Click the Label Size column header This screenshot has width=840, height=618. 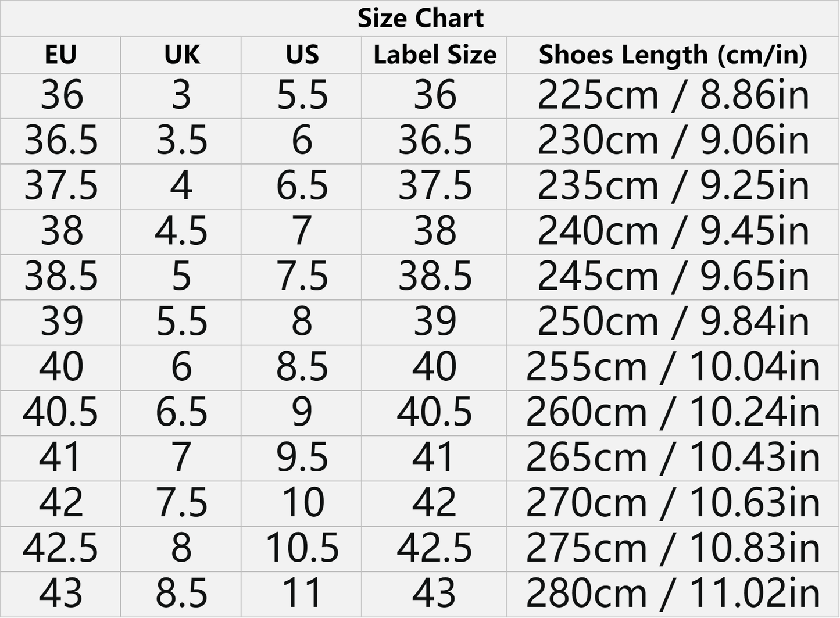(x=434, y=55)
